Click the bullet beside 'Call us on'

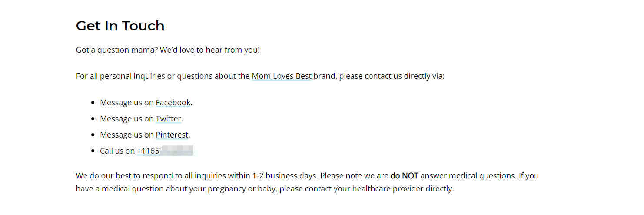(93, 151)
